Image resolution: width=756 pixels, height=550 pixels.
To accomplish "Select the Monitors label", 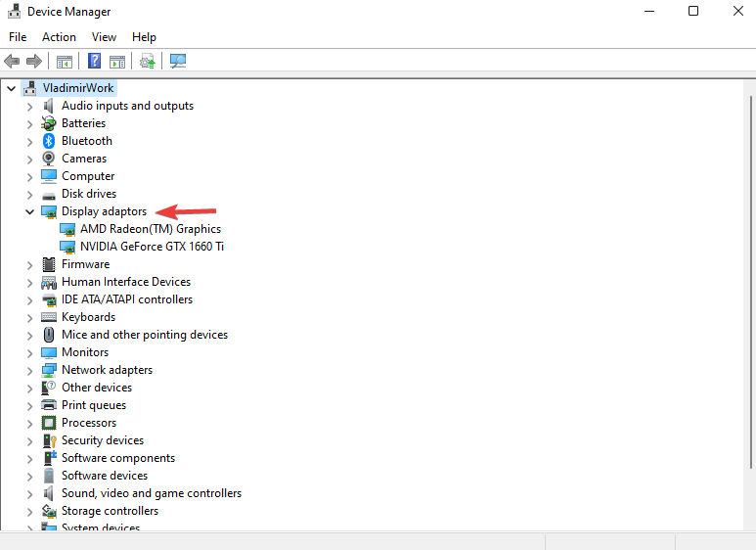I will point(85,352).
